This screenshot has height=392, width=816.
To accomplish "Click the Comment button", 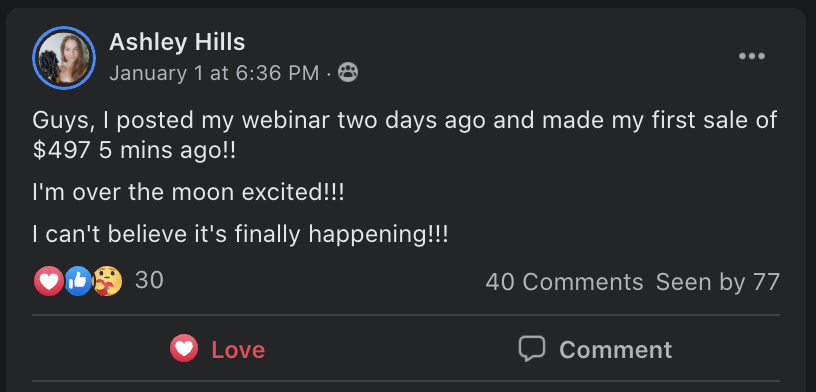I will point(595,349).
